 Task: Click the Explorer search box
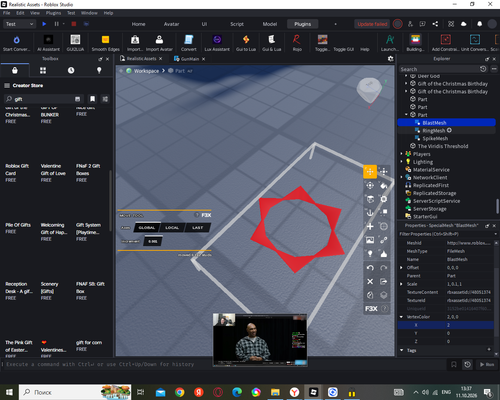[x=439, y=69]
